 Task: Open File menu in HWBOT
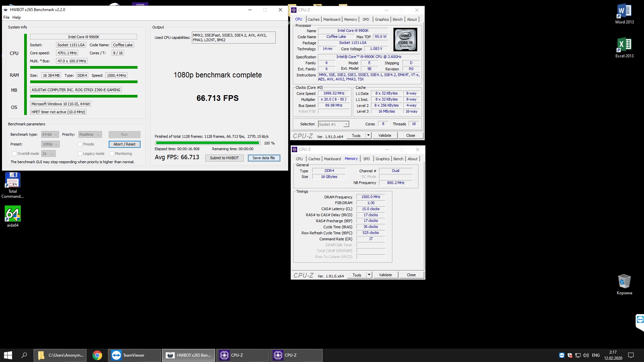(6, 17)
